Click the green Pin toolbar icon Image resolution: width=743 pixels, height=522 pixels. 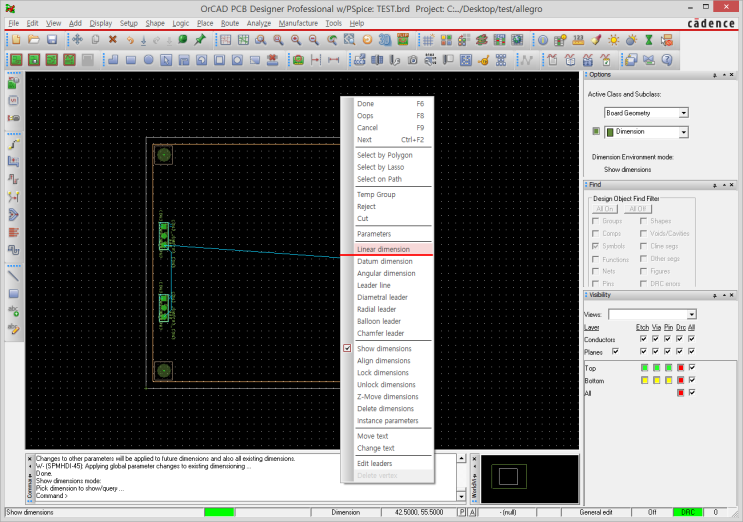(200, 40)
